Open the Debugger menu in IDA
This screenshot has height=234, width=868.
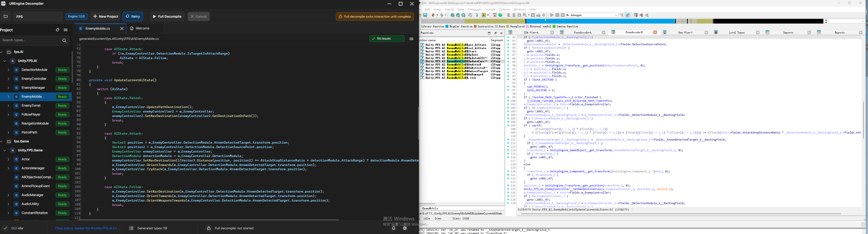pyautogui.click(x=474, y=9)
